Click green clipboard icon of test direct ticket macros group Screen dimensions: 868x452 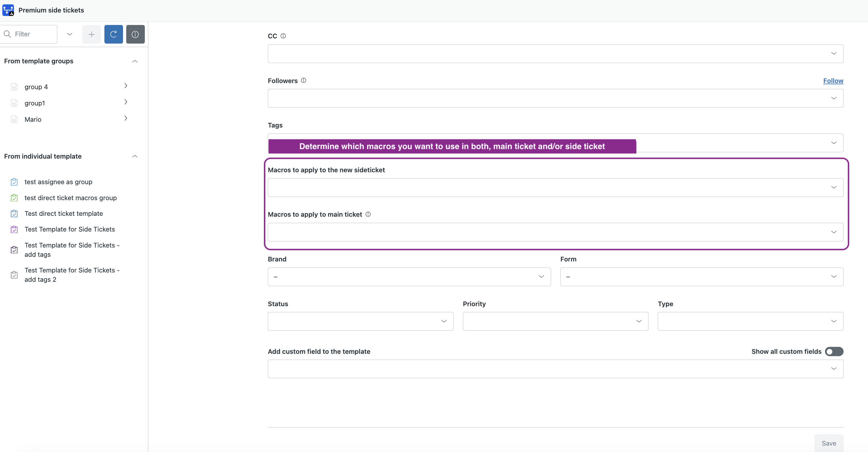coord(14,198)
